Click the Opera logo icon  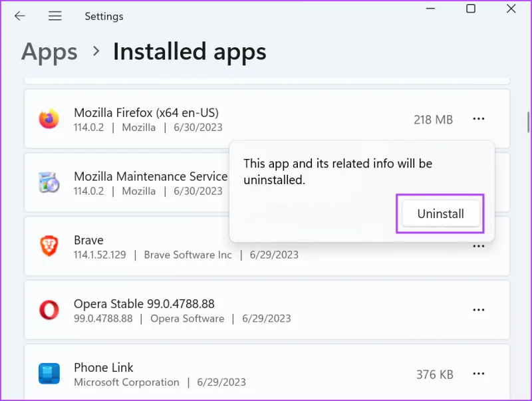click(x=49, y=310)
